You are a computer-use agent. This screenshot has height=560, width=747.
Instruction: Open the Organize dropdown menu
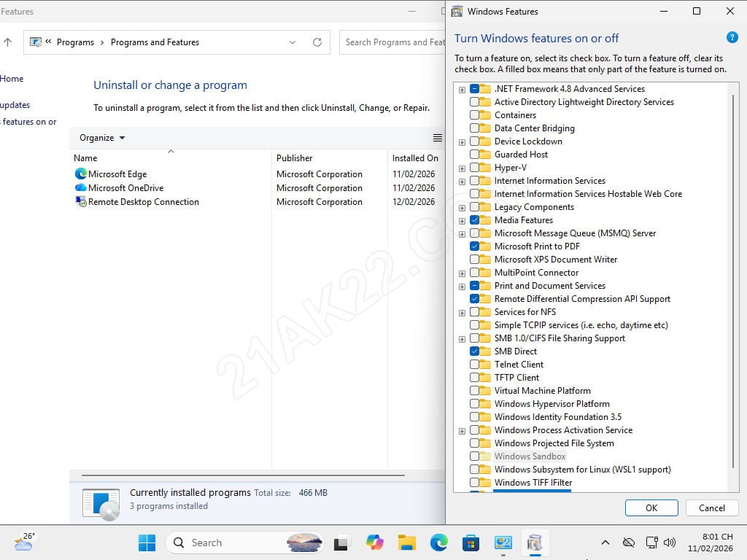(x=102, y=138)
